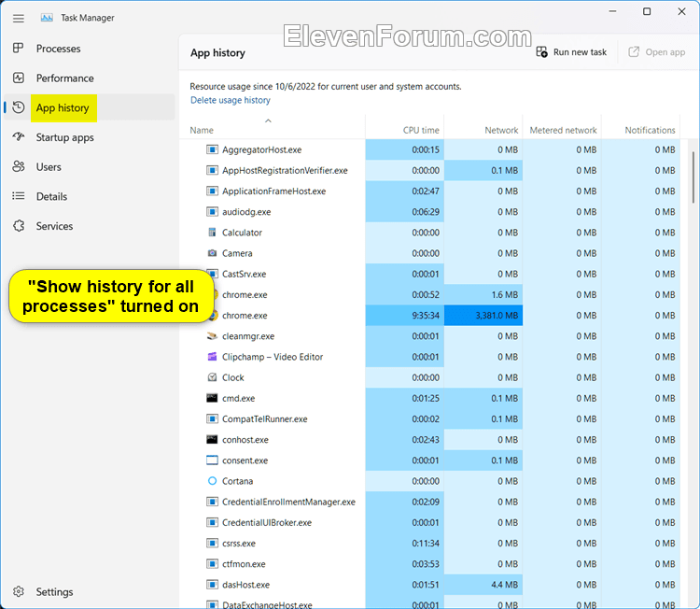
Task: Click the csrss.exe icon
Action: (x=212, y=544)
